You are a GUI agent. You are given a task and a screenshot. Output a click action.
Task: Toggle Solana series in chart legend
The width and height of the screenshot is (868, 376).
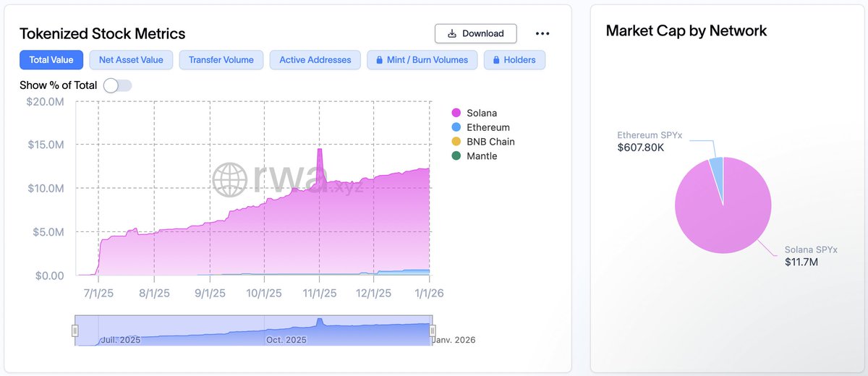475,113
